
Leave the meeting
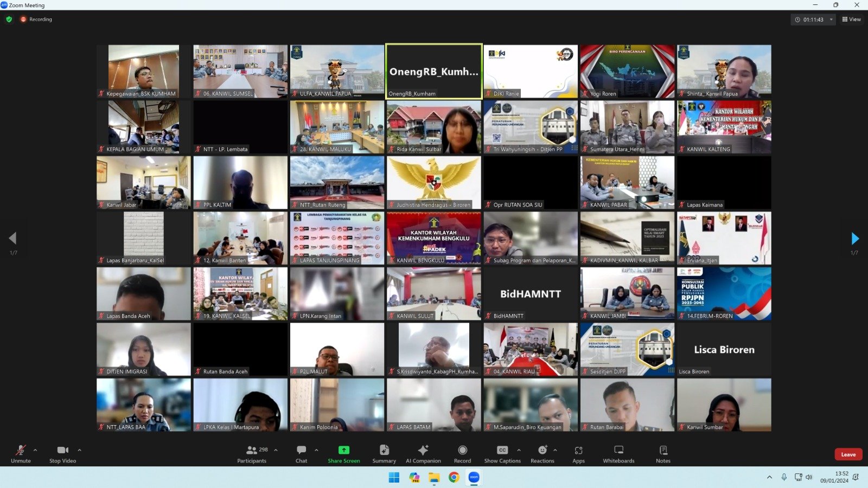(848, 454)
